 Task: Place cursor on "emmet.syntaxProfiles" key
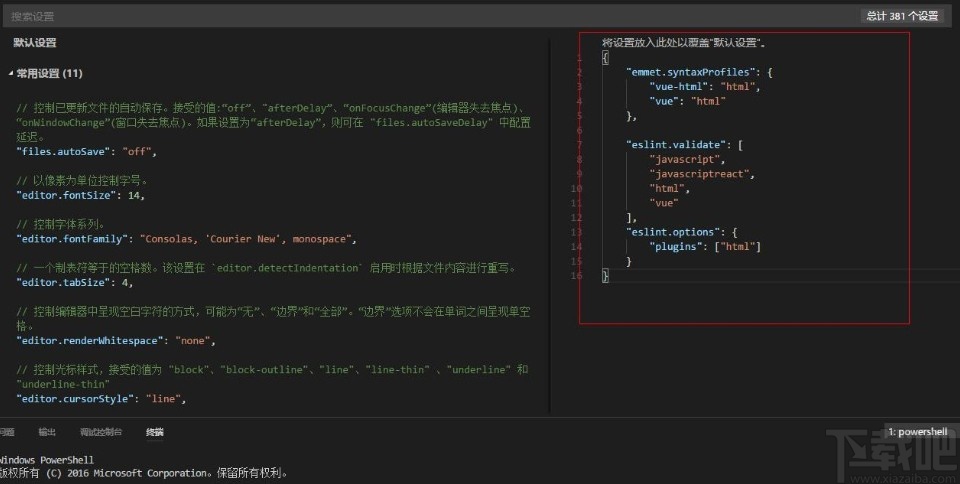[x=688, y=73]
